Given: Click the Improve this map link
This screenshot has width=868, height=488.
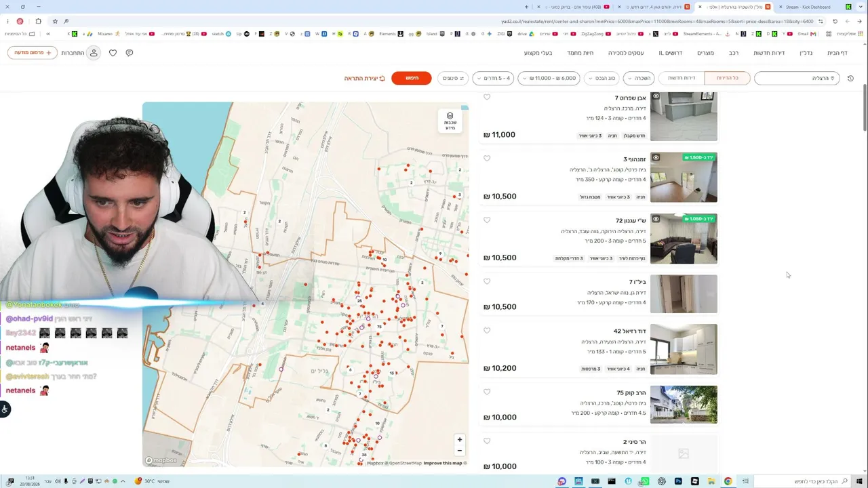Looking at the screenshot, I should pos(443,463).
